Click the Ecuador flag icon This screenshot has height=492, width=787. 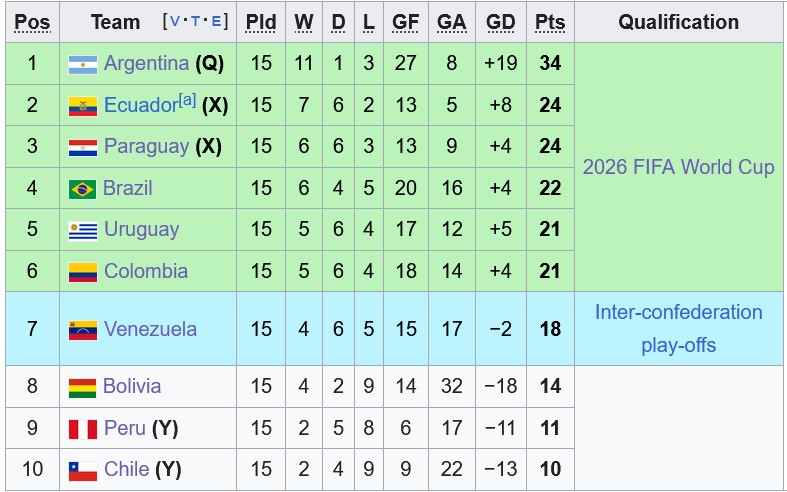[82, 106]
